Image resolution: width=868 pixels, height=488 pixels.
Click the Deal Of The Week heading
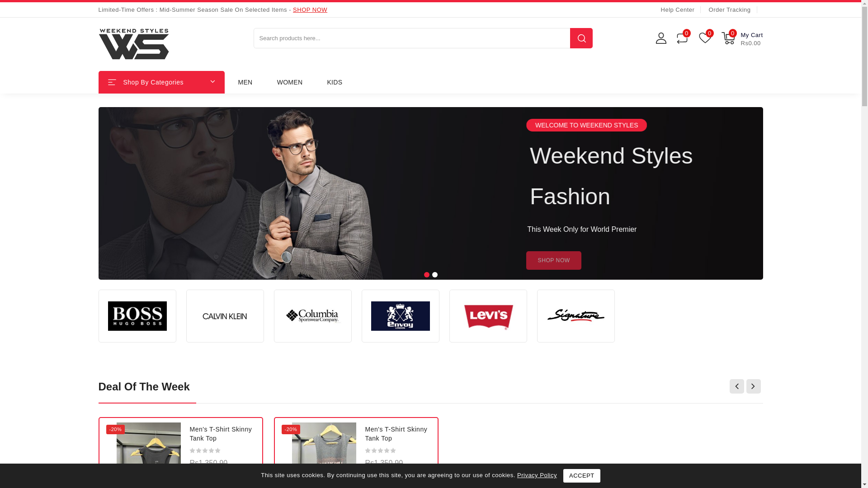(x=144, y=387)
